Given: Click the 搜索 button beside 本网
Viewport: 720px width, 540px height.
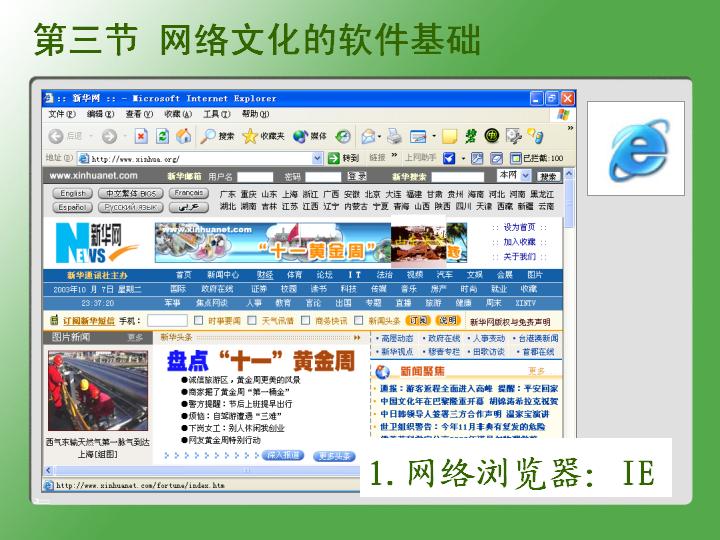Looking at the screenshot, I should [x=549, y=176].
